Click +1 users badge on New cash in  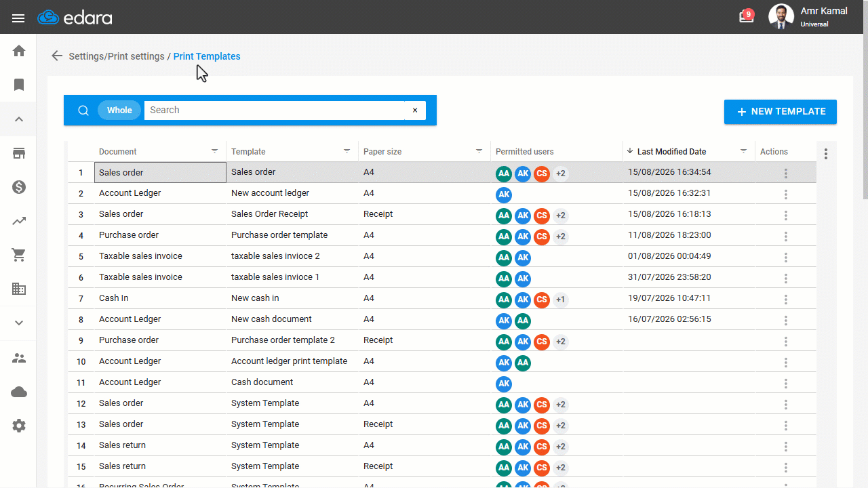561,300
